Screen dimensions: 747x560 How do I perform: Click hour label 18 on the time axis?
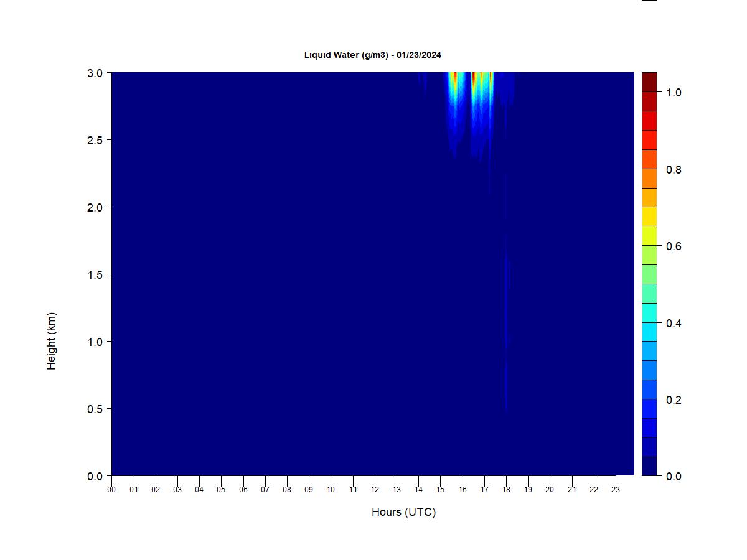click(506, 490)
